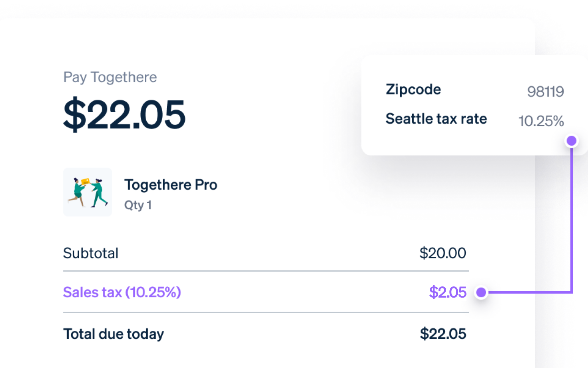Viewport: 588px width, 368px height.
Task: Click the Total due today label
Action: point(114,334)
